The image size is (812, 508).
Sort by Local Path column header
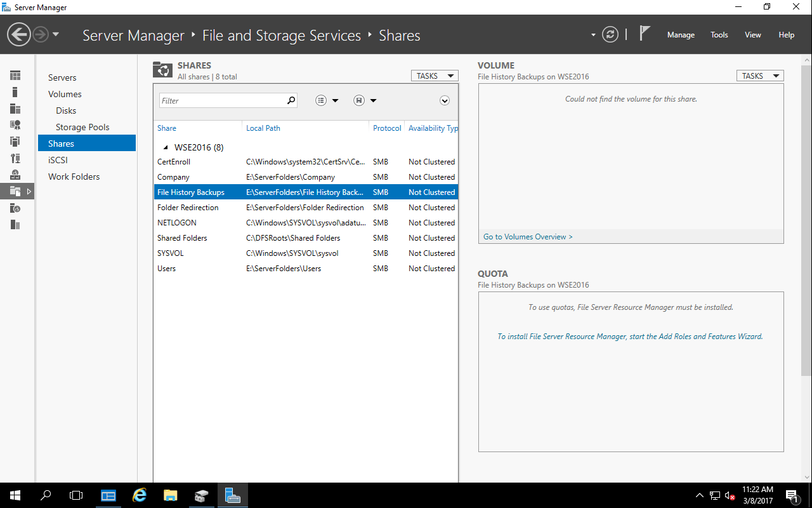pos(263,128)
